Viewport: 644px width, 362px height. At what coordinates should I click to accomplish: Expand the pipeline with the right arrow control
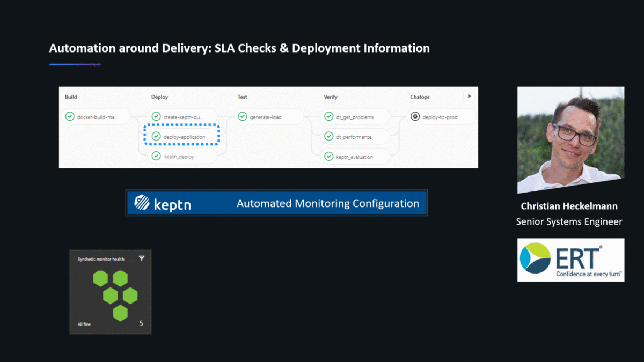click(470, 95)
